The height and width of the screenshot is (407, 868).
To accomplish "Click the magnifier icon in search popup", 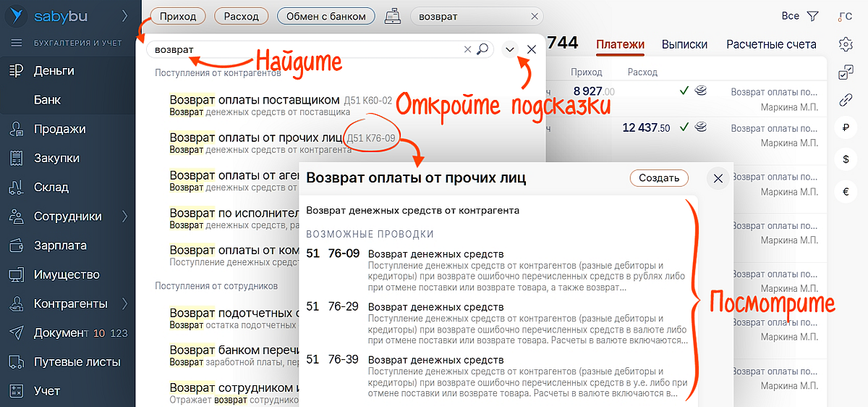I will [x=482, y=49].
